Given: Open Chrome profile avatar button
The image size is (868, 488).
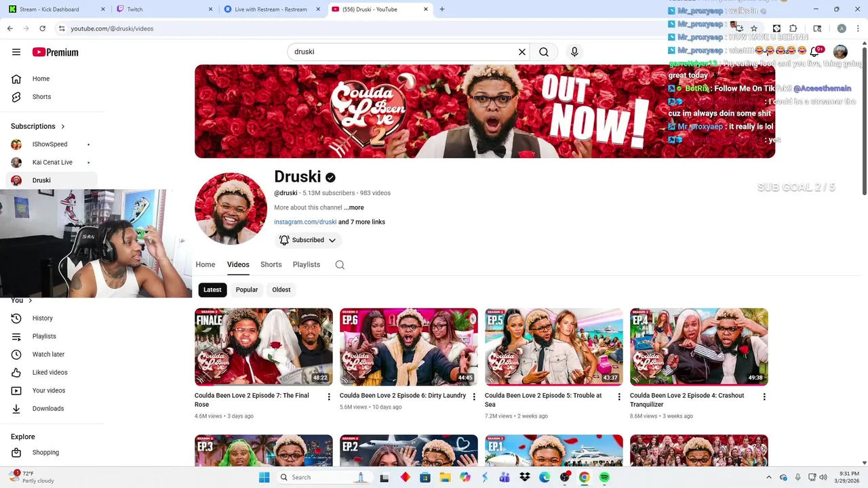Looking at the screenshot, I should tap(842, 28).
